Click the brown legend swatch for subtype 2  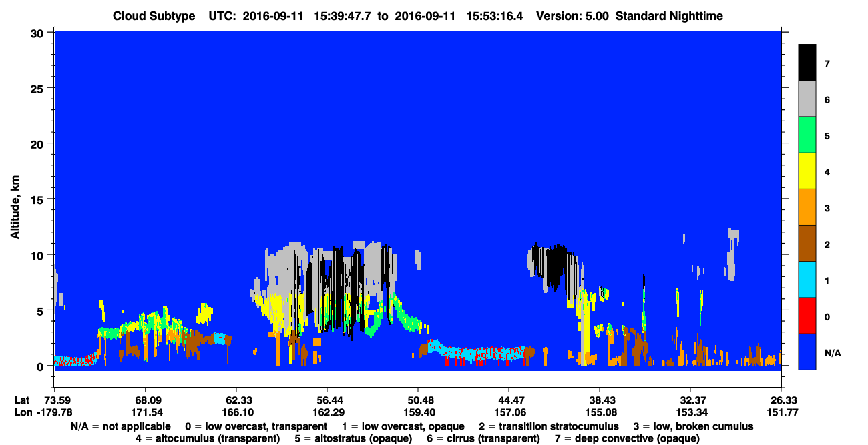pyautogui.click(x=807, y=243)
